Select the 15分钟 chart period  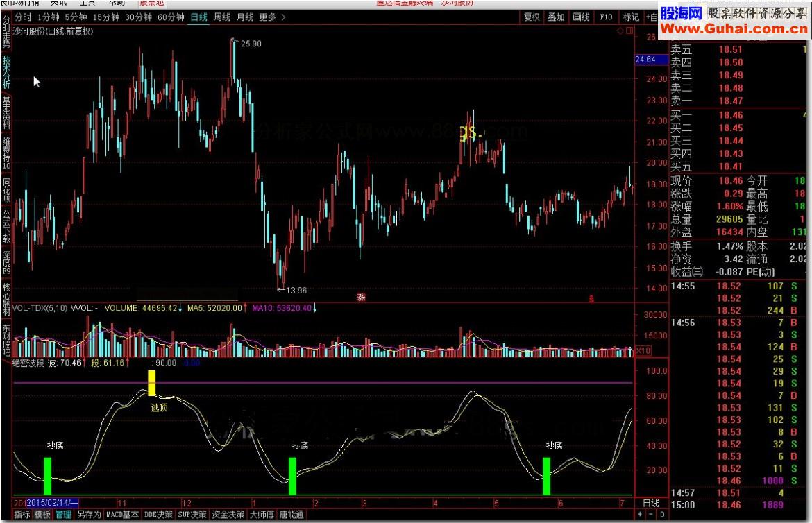point(106,17)
